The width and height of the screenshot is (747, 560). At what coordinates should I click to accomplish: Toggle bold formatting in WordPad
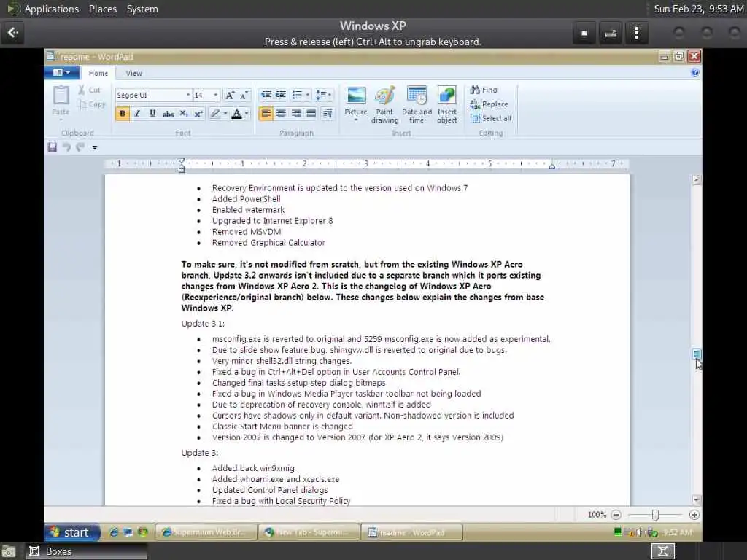click(x=123, y=114)
